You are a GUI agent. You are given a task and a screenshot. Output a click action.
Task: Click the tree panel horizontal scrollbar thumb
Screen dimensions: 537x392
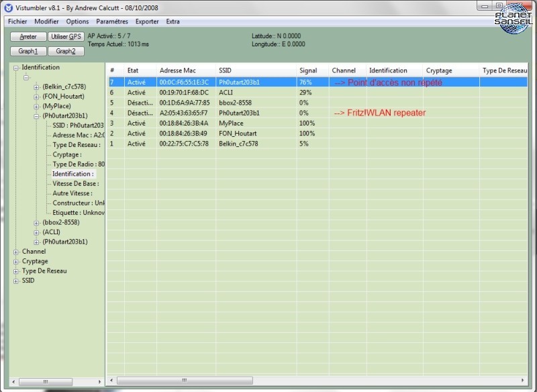coord(46,381)
